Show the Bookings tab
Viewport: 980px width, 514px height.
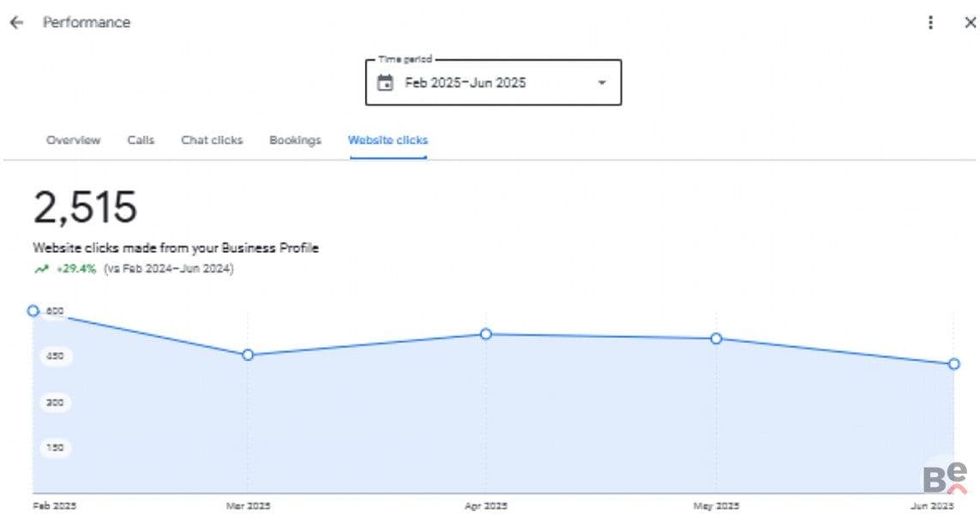(x=295, y=140)
